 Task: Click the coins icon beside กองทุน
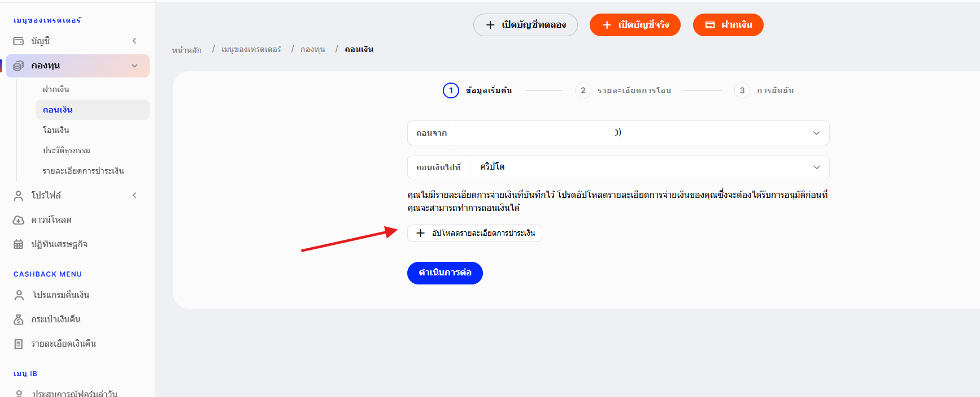click(x=19, y=66)
